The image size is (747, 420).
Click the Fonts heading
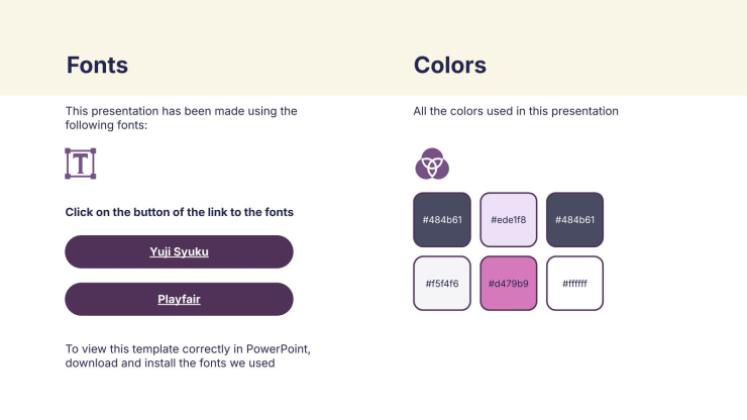pos(97,66)
